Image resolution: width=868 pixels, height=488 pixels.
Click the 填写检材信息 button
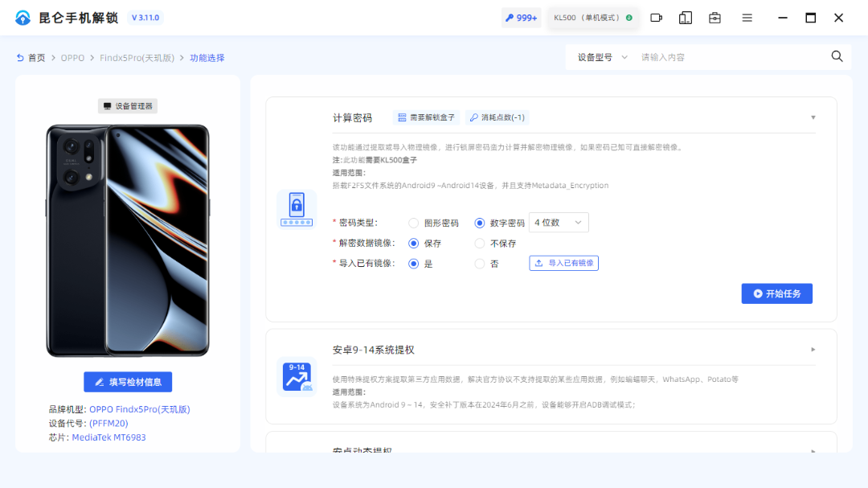click(x=128, y=382)
